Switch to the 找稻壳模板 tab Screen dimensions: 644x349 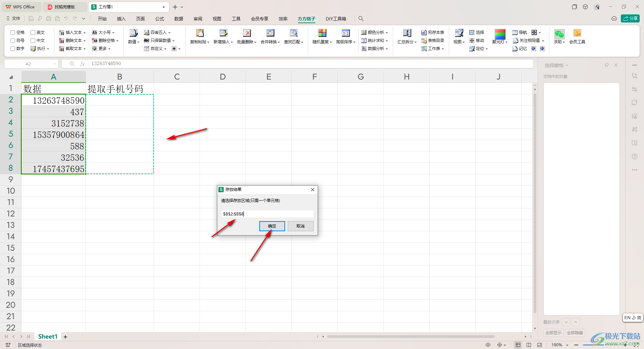(x=65, y=7)
